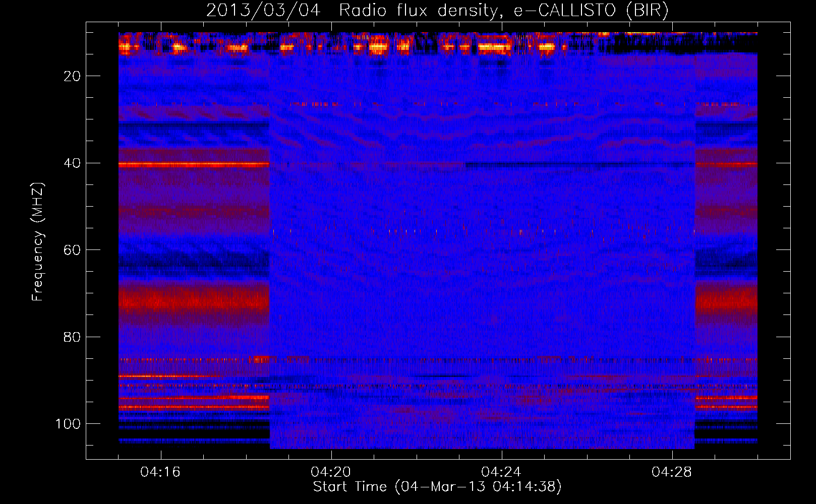Click the '100' frequency tick label
Viewport: 816px width, 504px height.
[68, 424]
